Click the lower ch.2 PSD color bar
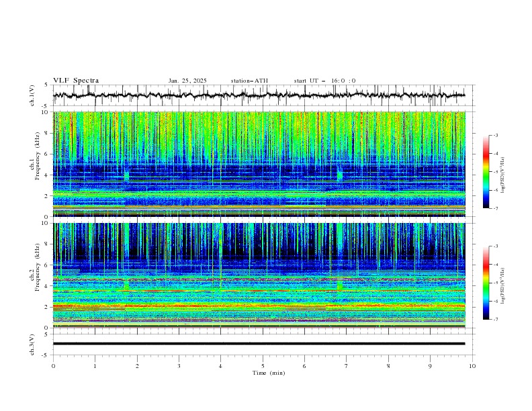Viewport: 532px width, 411px height. point(486,283)
